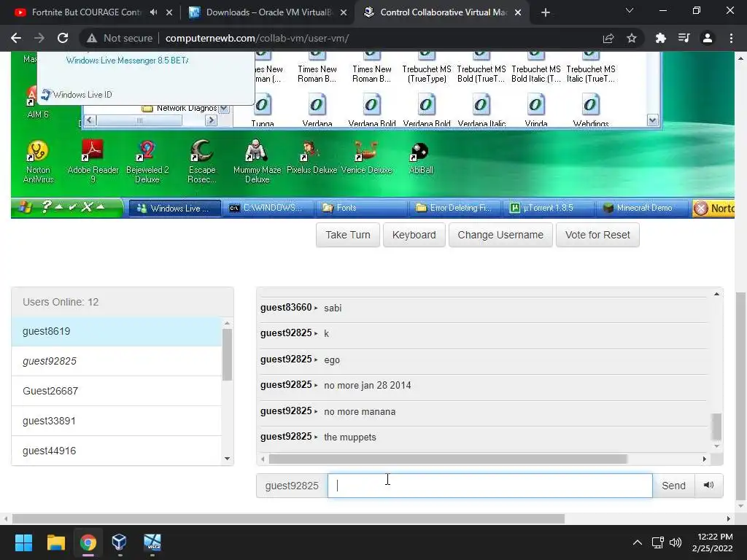Select user Guest26687 in list
Image resolution: width=747 pixels, height=560 pixels.
(117, 391)
